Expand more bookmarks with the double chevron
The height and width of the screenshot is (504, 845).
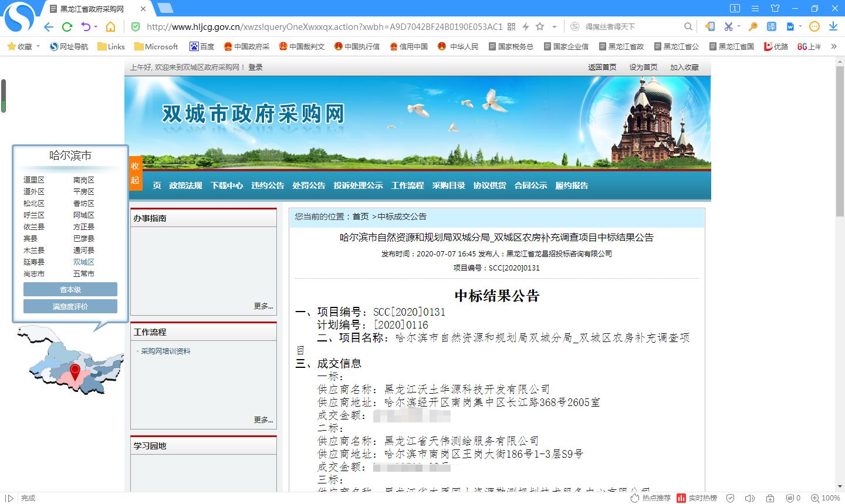[833, 46]
